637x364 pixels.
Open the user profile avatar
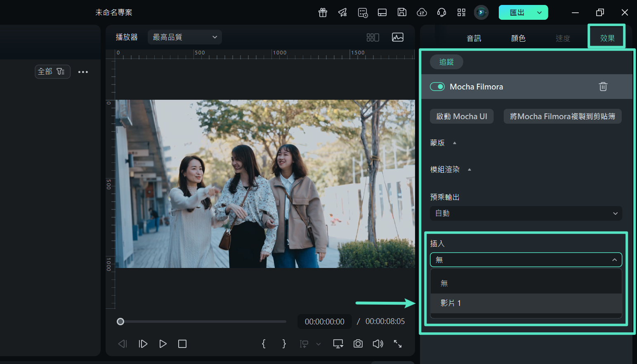(x=481, y=12)
